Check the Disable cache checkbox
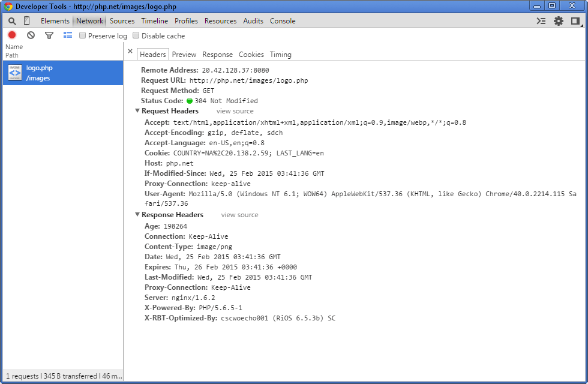588x384 pixels. (136, 35)
